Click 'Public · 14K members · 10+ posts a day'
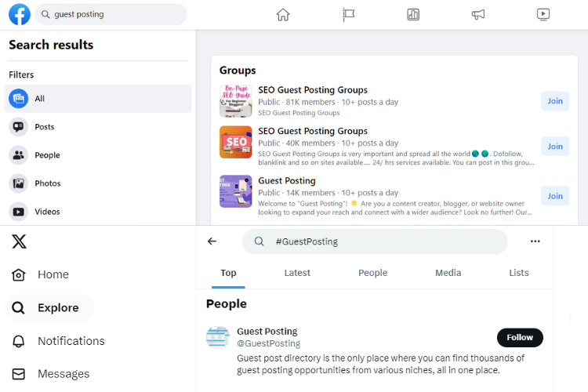Screen dimensions: 588x392 [x=328, y=193]
